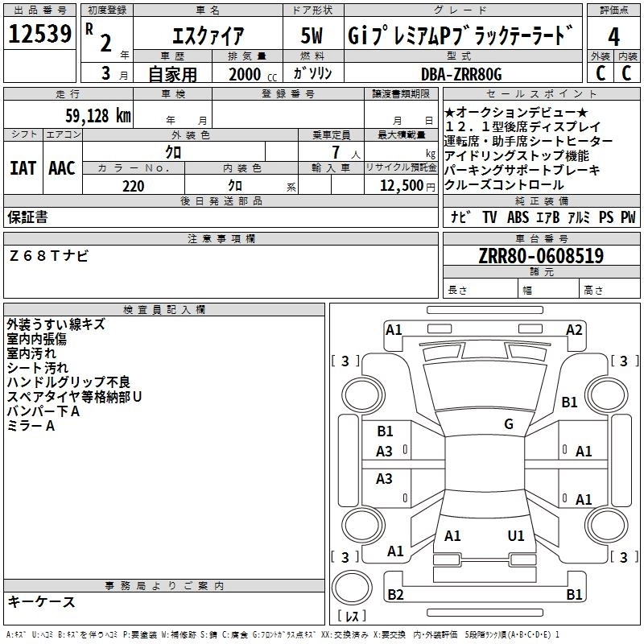
Task: Select the model code DBA-ZRR80G
Action: [460, 74]
